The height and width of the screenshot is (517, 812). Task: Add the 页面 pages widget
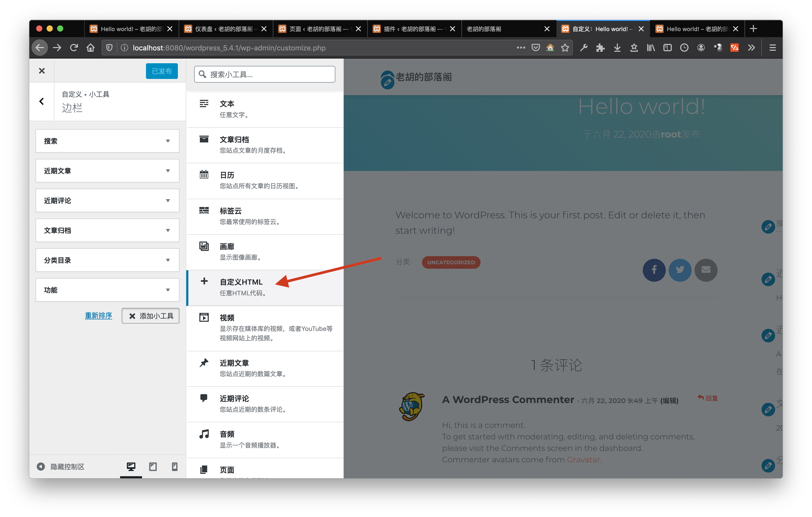pyautogui.click(x=265, y=468)
